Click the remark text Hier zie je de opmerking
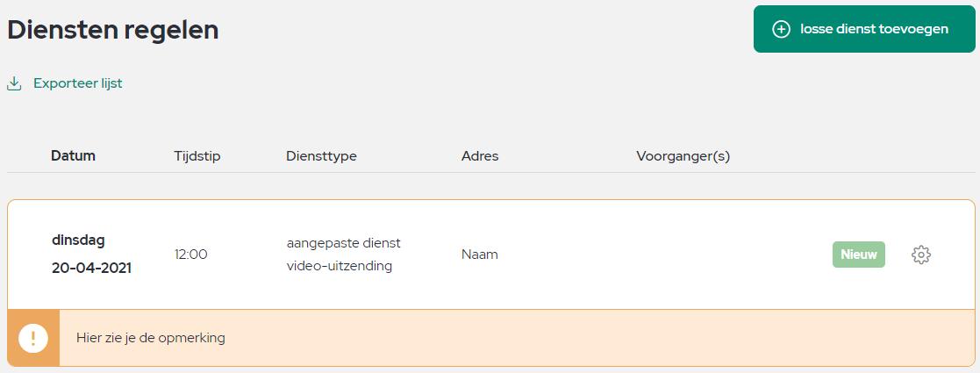 click(x=151, y=339)
